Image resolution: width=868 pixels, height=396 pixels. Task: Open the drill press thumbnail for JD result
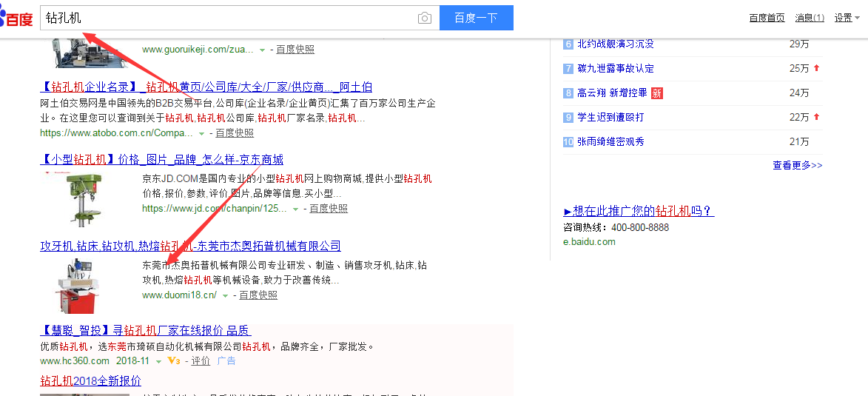pos(82,196)
